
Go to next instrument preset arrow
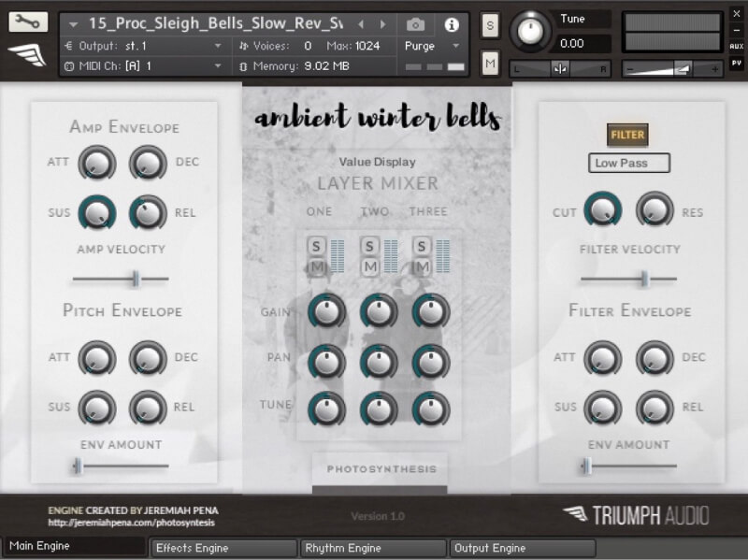point(382,24)
